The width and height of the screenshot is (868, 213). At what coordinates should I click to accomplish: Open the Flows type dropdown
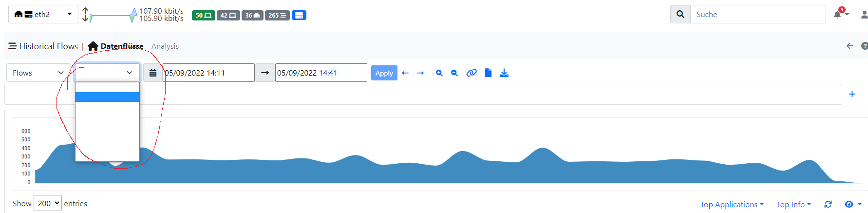38,73
